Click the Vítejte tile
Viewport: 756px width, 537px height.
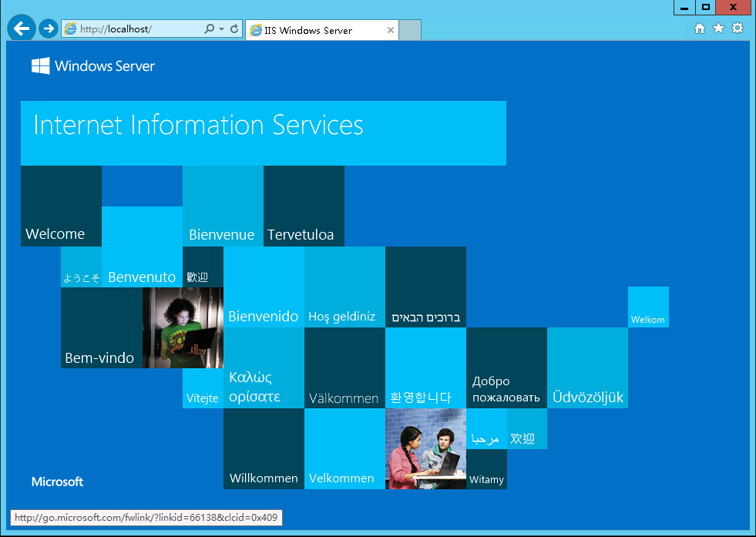pos(203,388)
